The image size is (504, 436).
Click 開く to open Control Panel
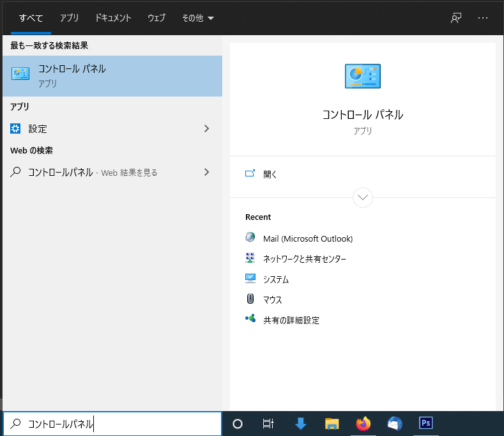pos(270,174)
